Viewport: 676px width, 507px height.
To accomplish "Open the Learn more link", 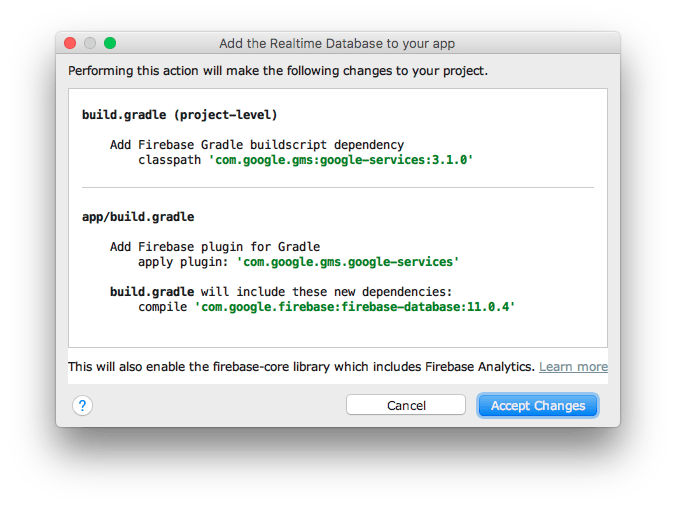I will 573,367.
